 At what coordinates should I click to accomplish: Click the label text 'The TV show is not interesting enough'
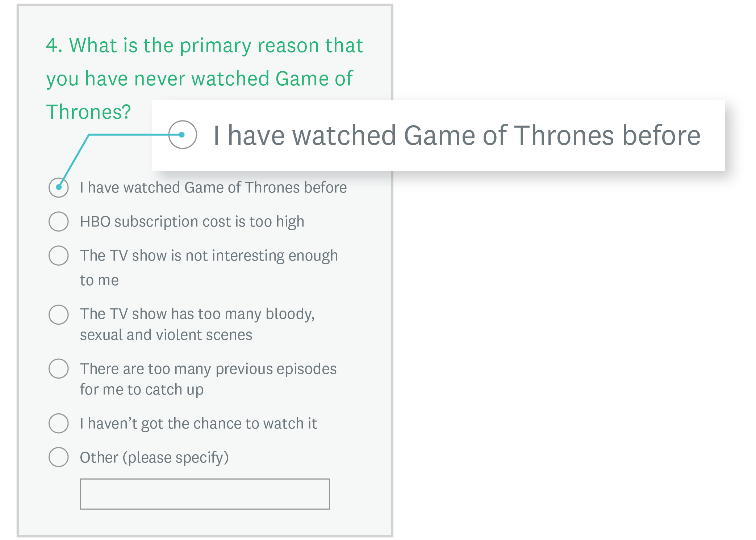209,256
